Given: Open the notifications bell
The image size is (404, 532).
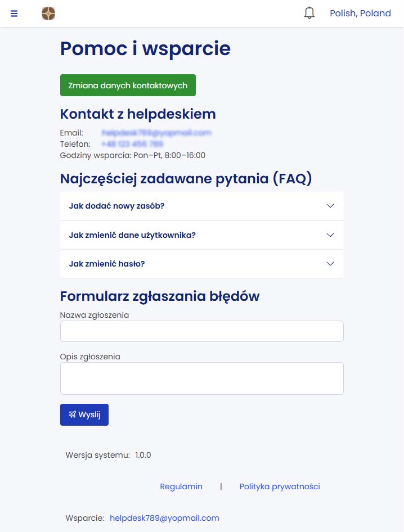Looking at the screenshot, I should click(309, 13).
